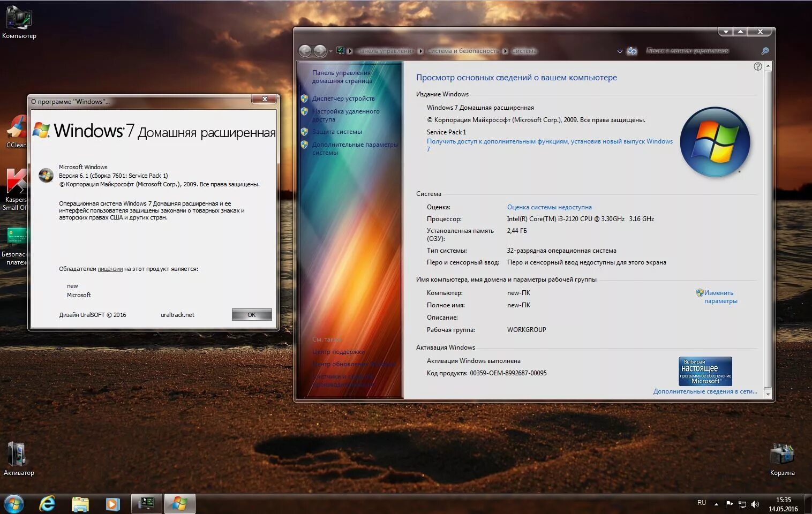Open the CCleaner desktop icon

[16, 132]
